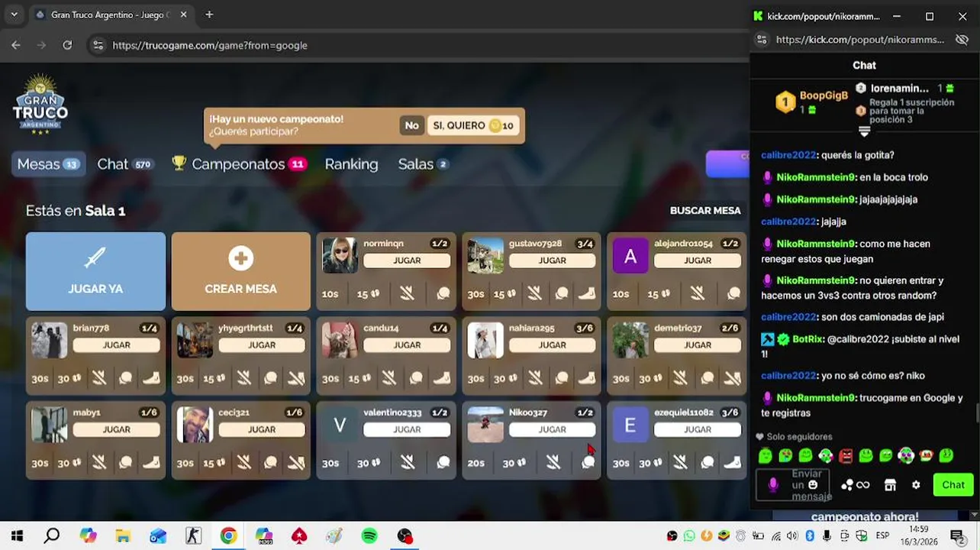Click norminqn's avatar thumbnail

340,255
